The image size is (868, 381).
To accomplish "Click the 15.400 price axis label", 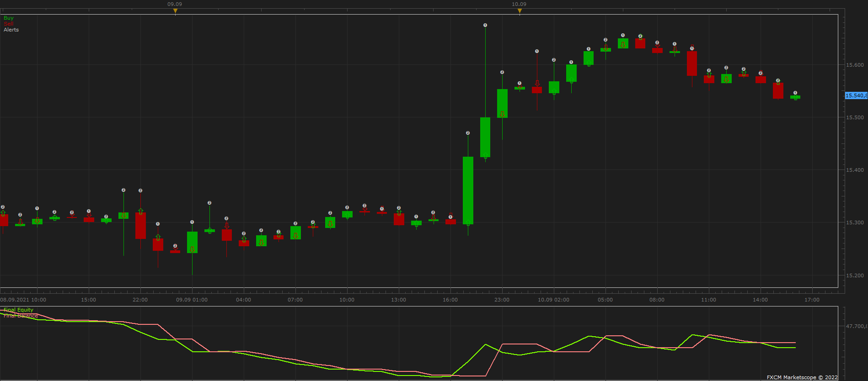I will (x=855, y=170).
